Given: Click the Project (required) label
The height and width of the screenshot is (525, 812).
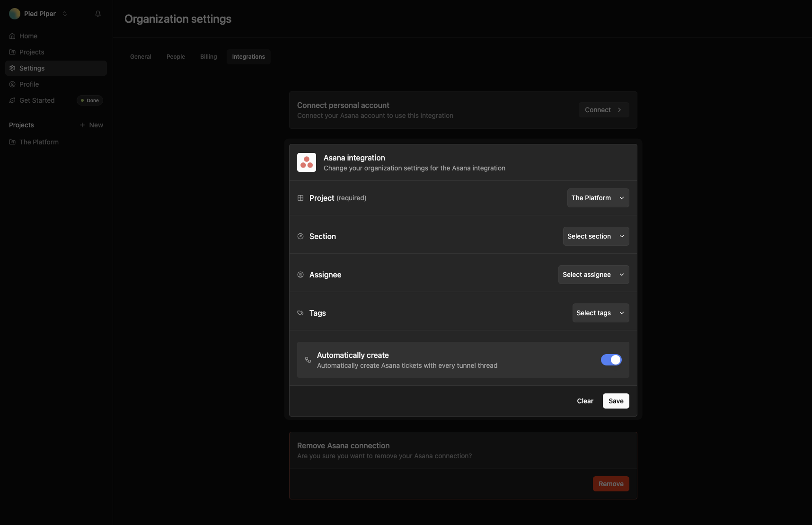Looking at the screenshot, I should click(x=338, y=198).
